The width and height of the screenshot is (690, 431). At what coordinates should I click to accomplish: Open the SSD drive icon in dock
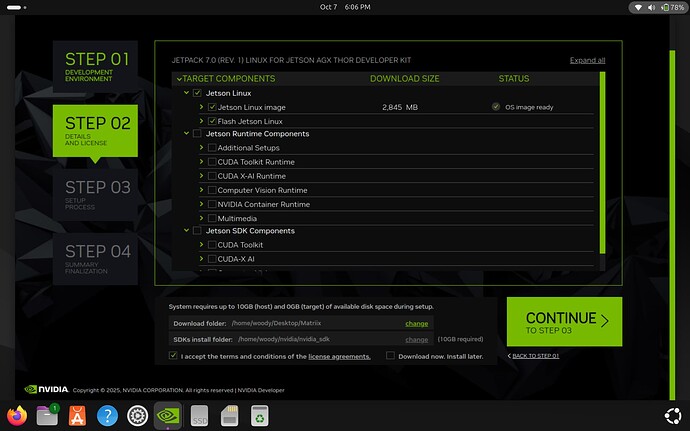tap(199, 416)
